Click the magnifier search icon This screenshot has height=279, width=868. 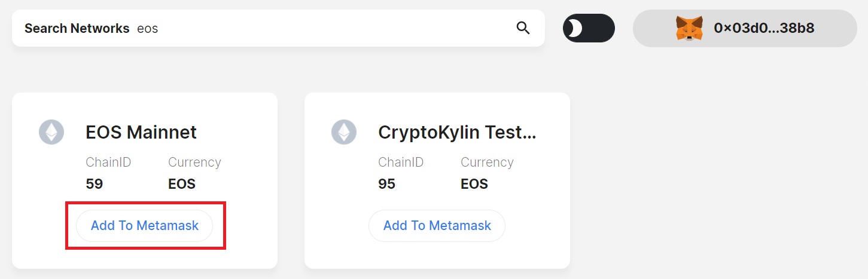523,28
